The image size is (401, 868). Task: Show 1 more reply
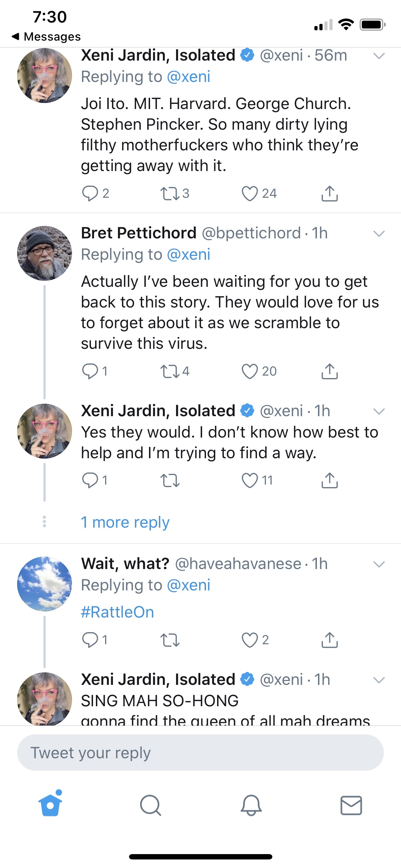(x=125, y=522)
